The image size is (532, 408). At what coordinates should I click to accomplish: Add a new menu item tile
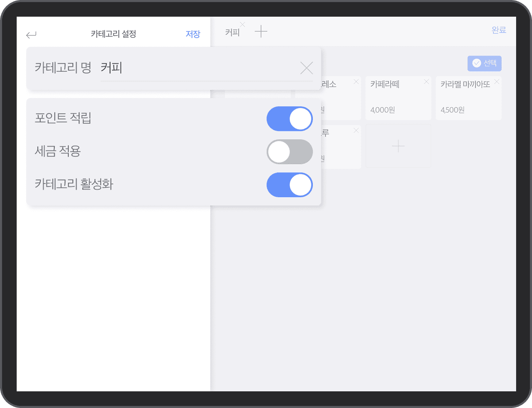click(x=398, y=146)
